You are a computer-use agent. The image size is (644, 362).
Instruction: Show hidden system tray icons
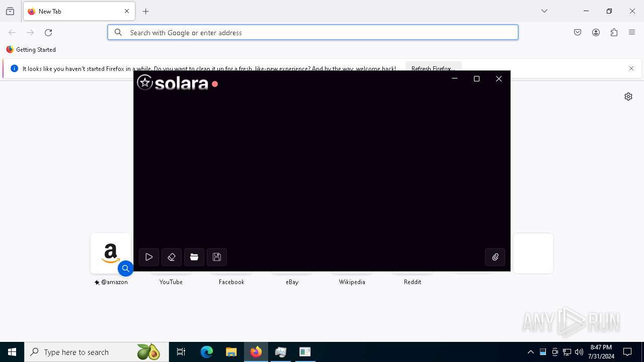530,352
